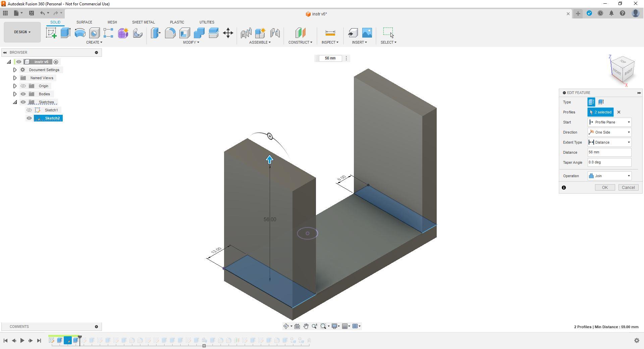Expand the Named Views folder
This screenshot has height=349, width=644.
point(15,78)
